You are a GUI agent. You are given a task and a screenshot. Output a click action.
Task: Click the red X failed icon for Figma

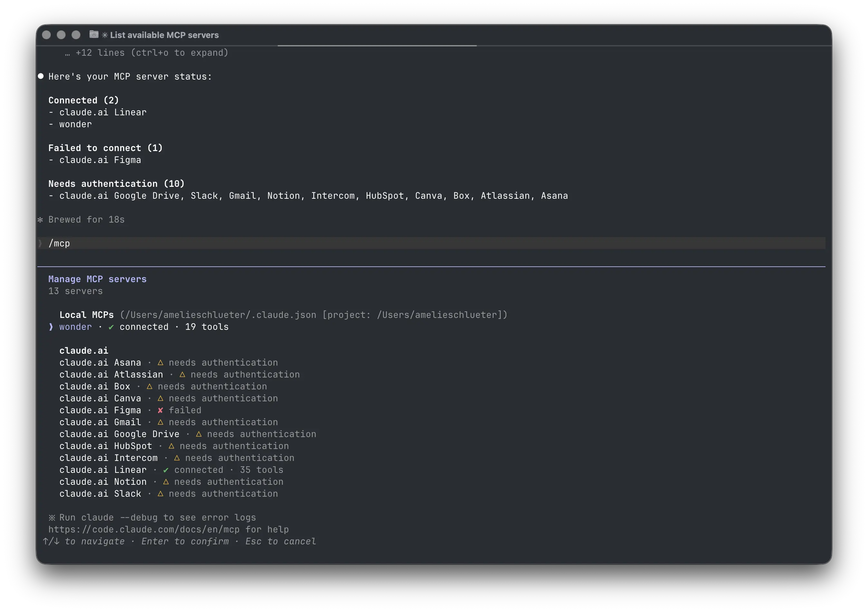160,410
